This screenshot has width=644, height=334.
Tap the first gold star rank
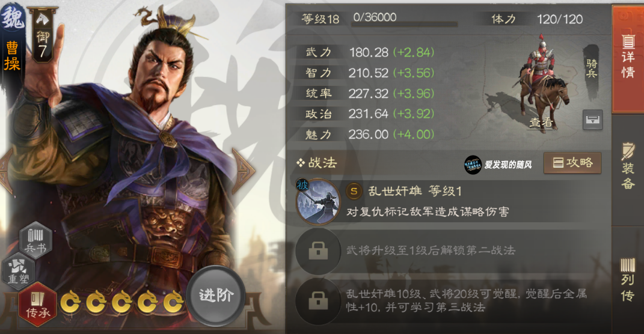(x=70, y=302)
